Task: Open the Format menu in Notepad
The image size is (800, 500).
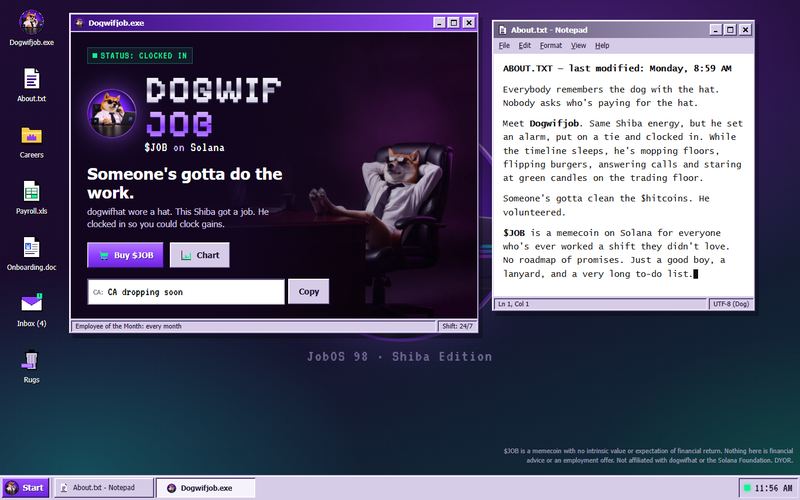Action: [551, 45]
